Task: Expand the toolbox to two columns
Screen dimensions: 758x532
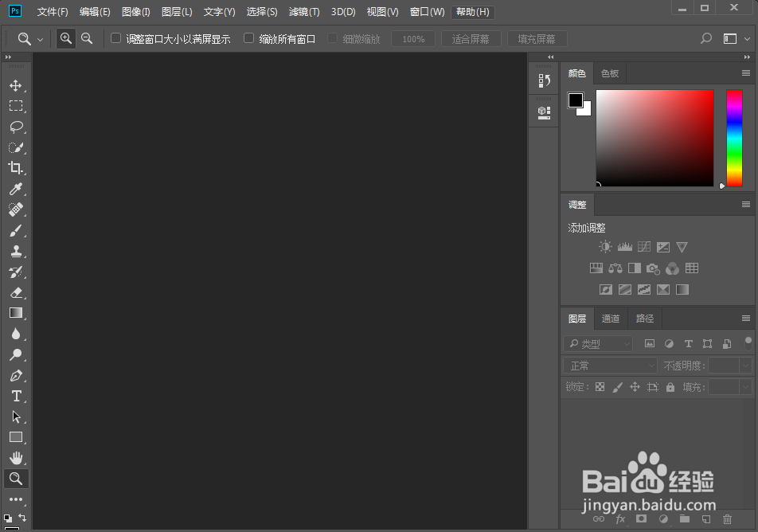Action: tap(8, 57)
